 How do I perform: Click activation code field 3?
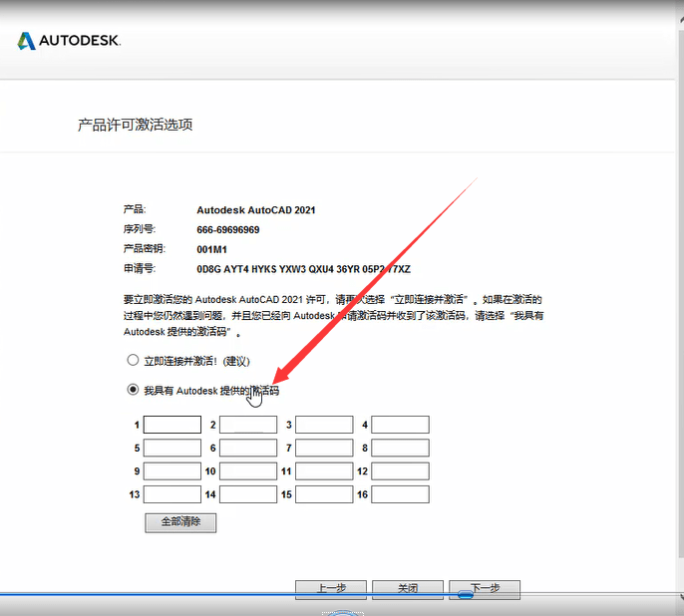pyautogui.click(x=324, y=425)
